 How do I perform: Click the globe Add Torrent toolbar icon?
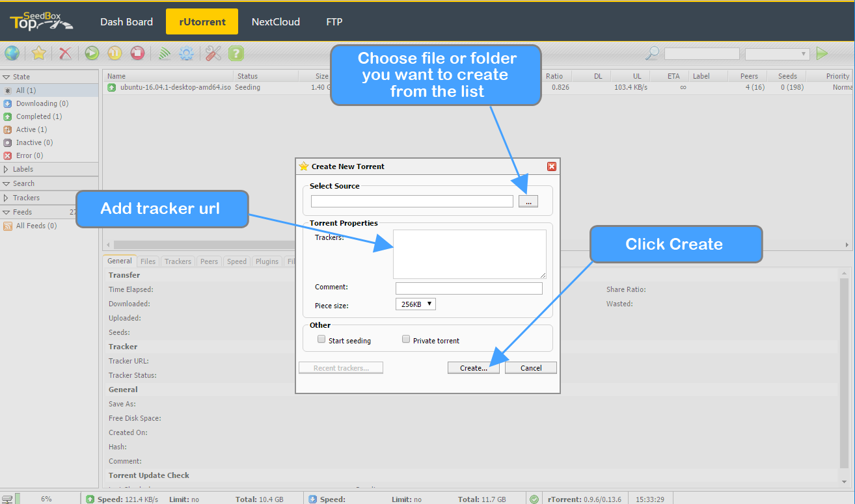(12, 53)
